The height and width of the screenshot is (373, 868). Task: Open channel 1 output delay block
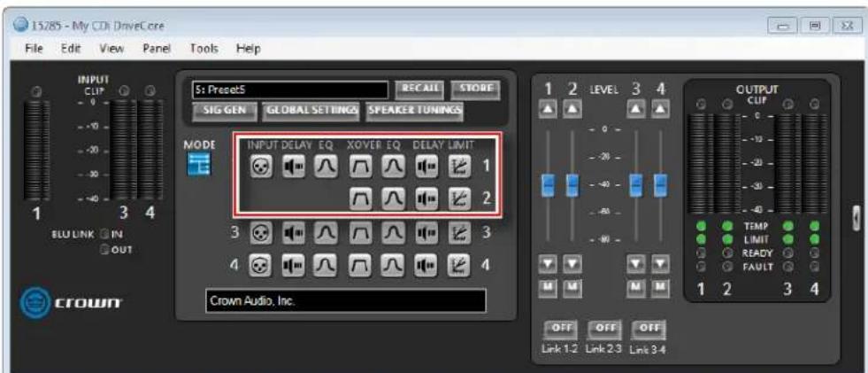(x=426, y=167)
